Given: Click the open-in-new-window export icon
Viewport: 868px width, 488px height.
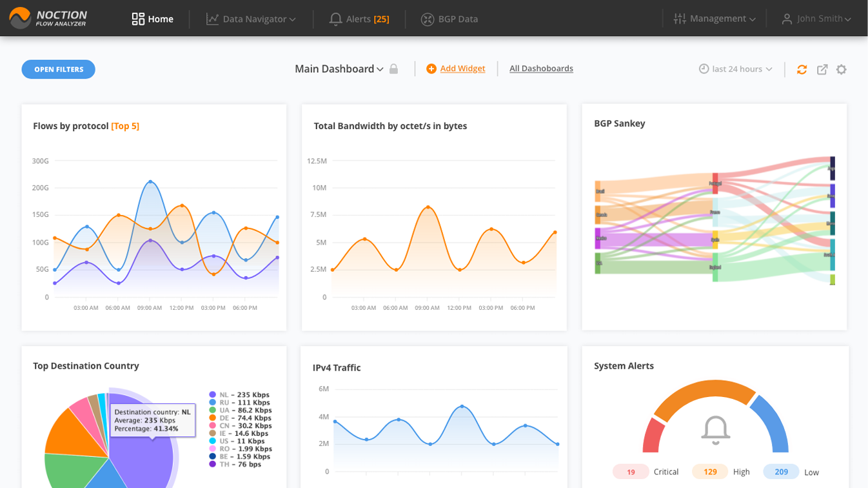Looking at the screenshot, I should pos(822,69).
